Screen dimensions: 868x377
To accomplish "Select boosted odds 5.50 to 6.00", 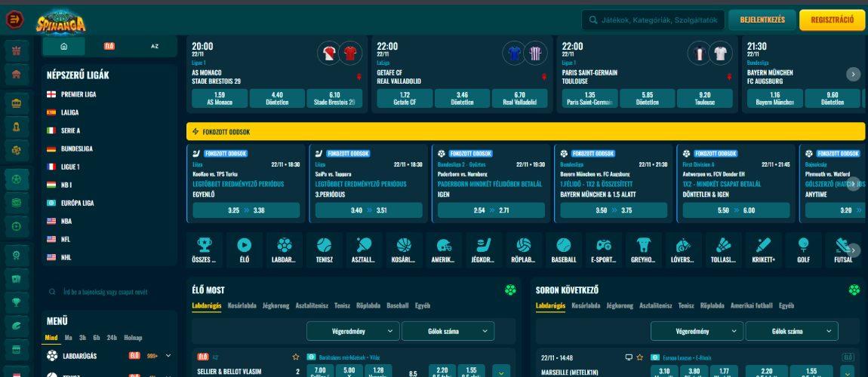I will (x=736, y=210).
